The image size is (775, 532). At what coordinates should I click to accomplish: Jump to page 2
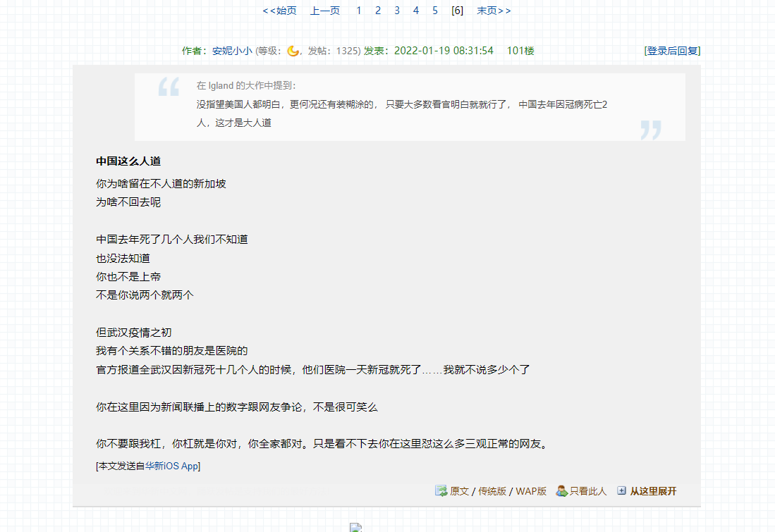[378, 11]
